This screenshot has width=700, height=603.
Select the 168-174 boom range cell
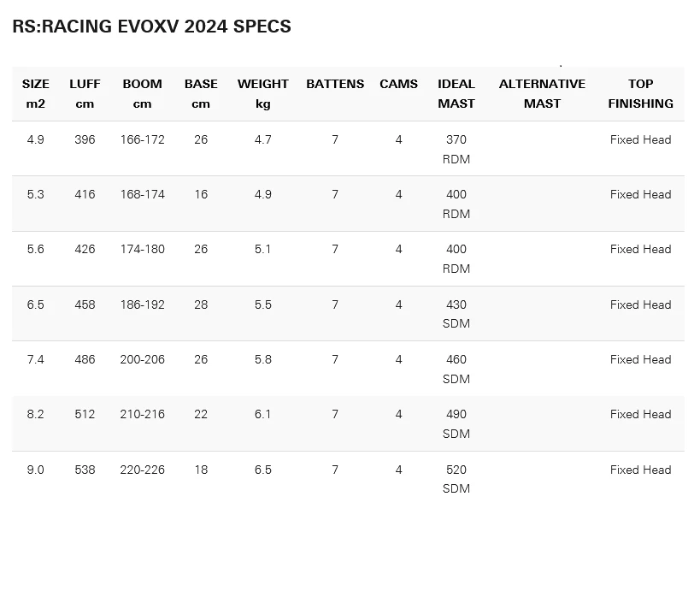(142, 194)
